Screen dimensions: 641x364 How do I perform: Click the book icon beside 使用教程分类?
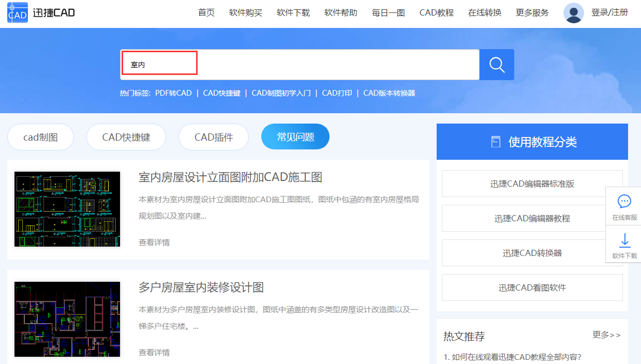click(x=496, y=141)
